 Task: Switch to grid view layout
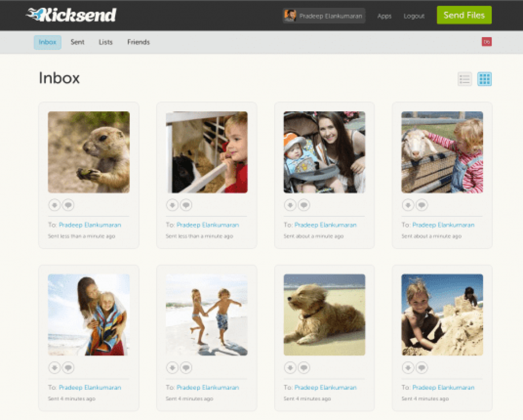pyautogui.click(x=484, y=79)
